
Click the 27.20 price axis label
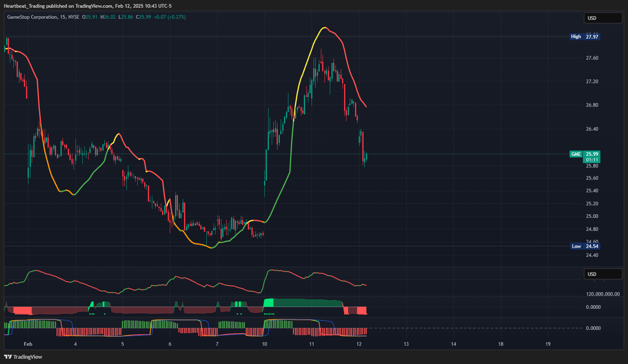point(592,82)
